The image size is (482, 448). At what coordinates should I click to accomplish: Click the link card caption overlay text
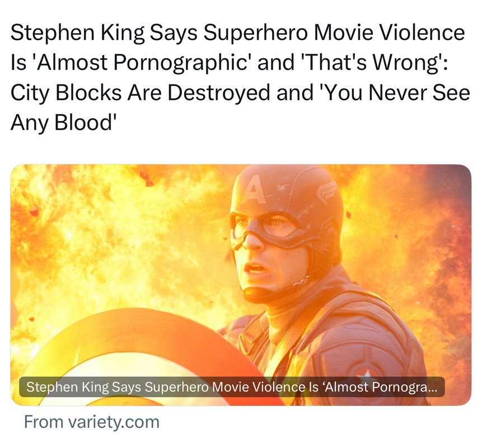click(231, 387)
